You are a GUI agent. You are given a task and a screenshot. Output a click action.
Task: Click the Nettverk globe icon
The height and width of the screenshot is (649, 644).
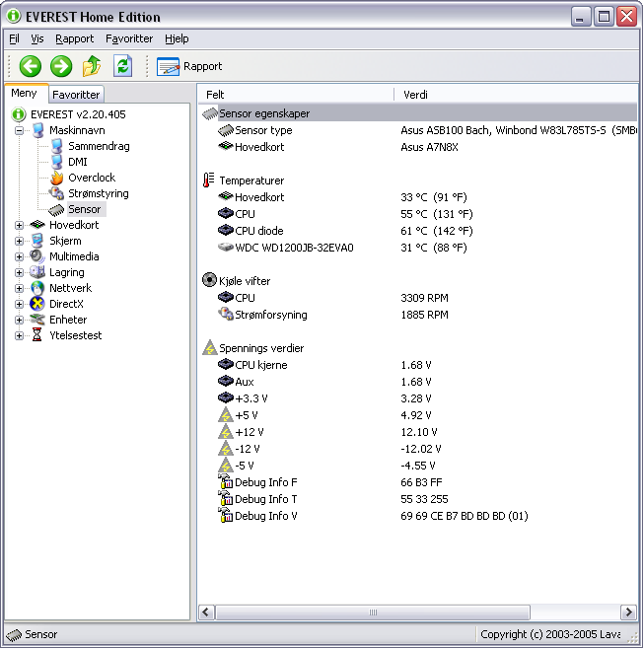[37, 288]
